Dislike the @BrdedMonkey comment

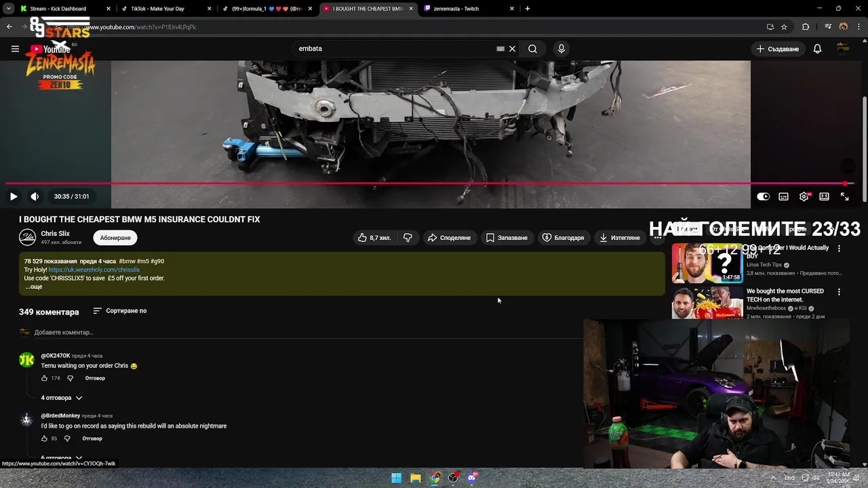pos(67,439)
